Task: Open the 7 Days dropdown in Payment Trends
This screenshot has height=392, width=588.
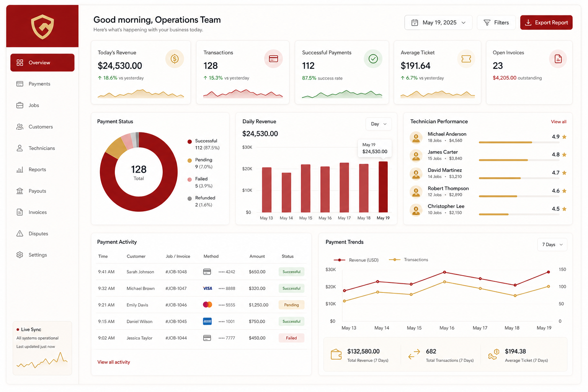Action: click(552, 245)
